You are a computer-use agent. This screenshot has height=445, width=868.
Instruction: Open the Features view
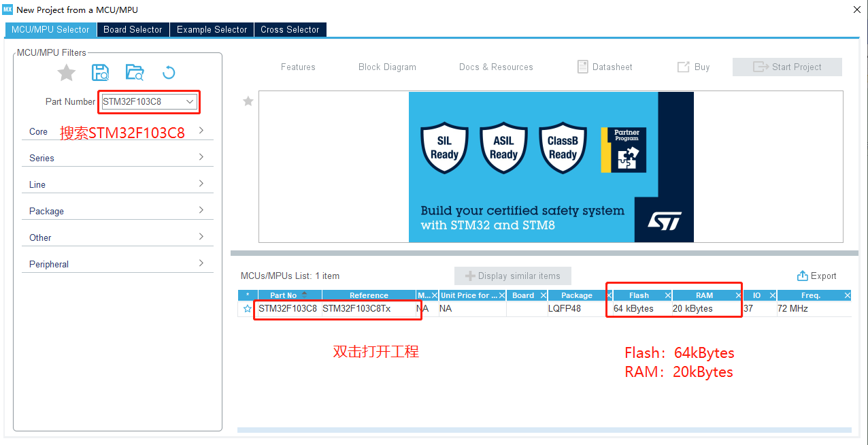pos(298,67)
